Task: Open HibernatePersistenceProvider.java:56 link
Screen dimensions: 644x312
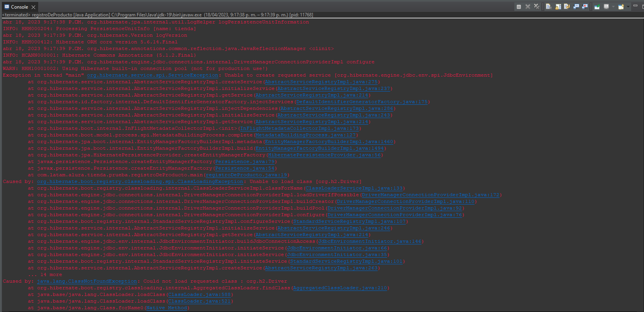Action: tap(324, 155)
